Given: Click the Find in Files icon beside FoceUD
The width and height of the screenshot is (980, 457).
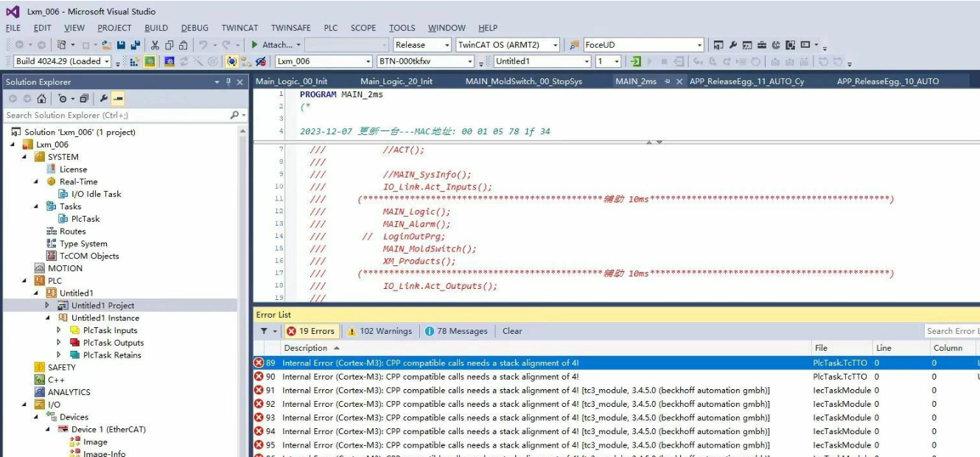Looking at the screenshot, I should coord(575,44).
